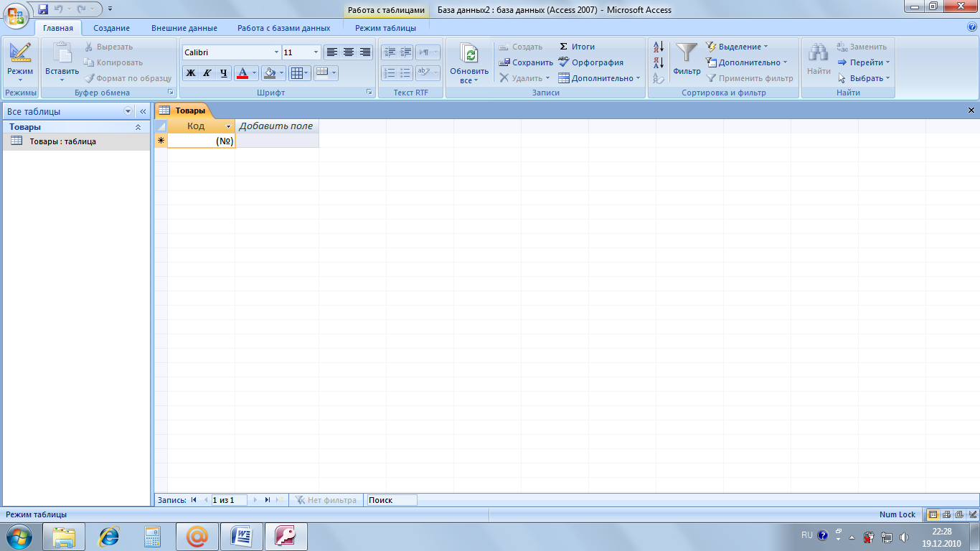
Task: Open Дополнительно menu in Записи group
Action: (599, 78)
